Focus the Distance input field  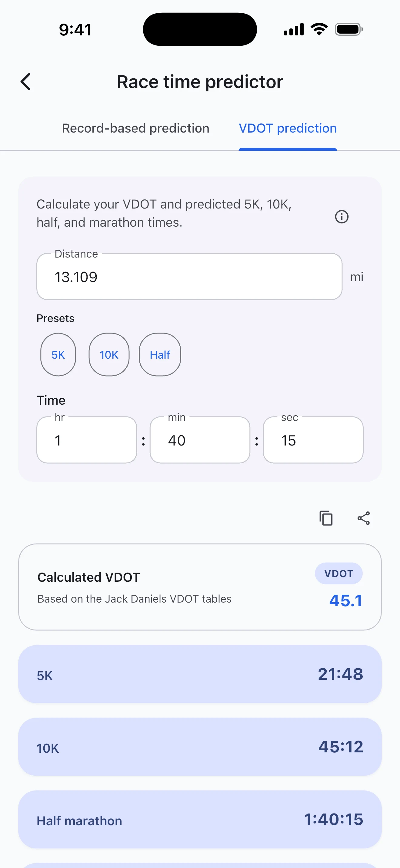(x=189, y=277)
